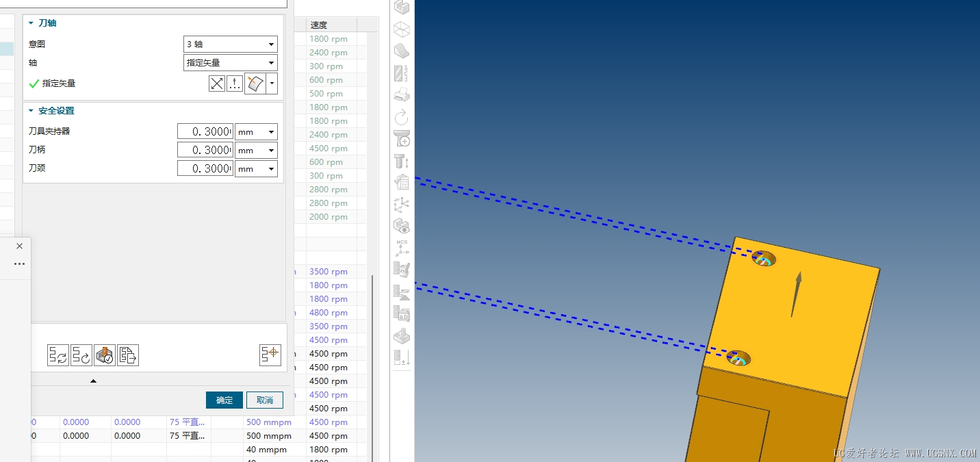Select the lower hole on the orange block

pyautogui.click(x=738, y=358)
